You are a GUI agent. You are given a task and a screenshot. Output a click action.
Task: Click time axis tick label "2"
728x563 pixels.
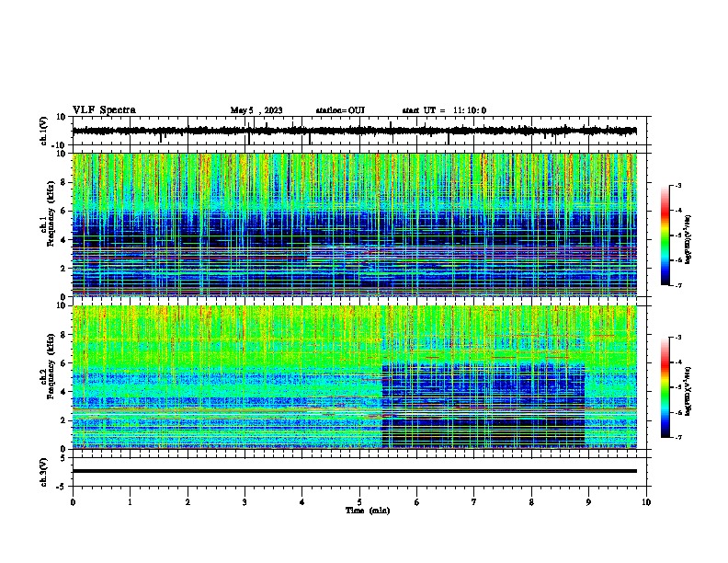(x=188, y=502)
